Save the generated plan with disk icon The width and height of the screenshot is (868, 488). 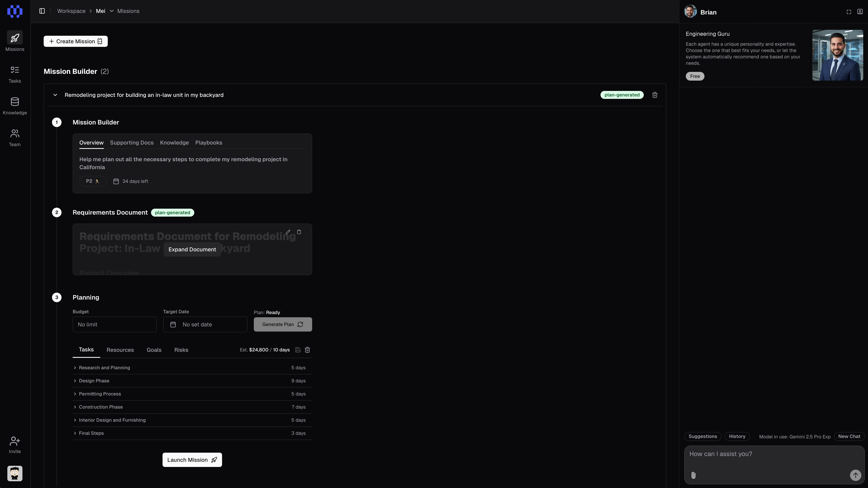pos(297,350)
